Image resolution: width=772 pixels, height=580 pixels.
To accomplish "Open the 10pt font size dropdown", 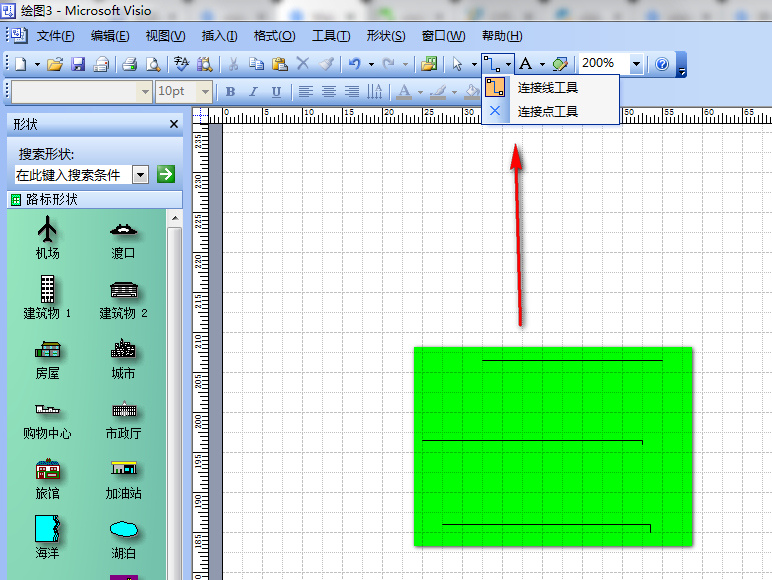I will pyautogui.click(x=206, y=92).
